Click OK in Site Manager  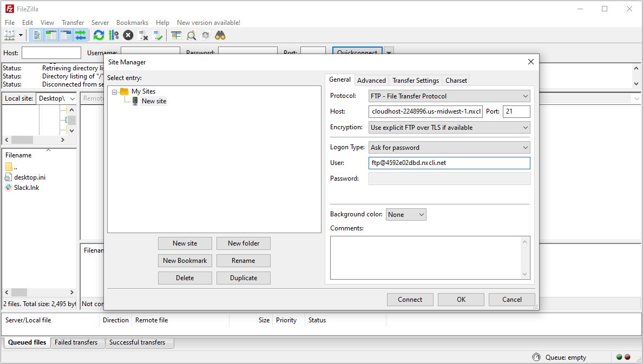point(461,300)
